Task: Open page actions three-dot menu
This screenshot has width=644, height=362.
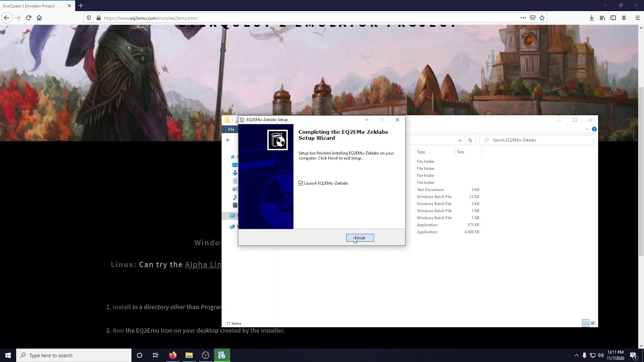Action: click(x=523, y=18)
